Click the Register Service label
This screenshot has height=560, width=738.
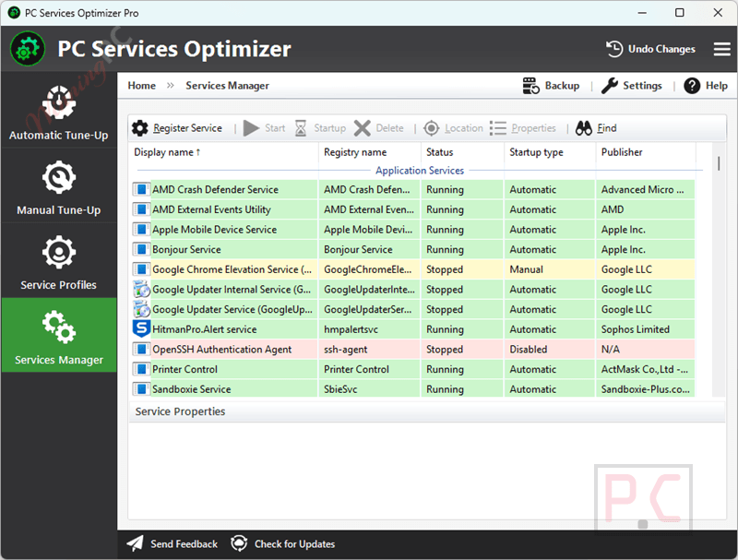[187, 128]
